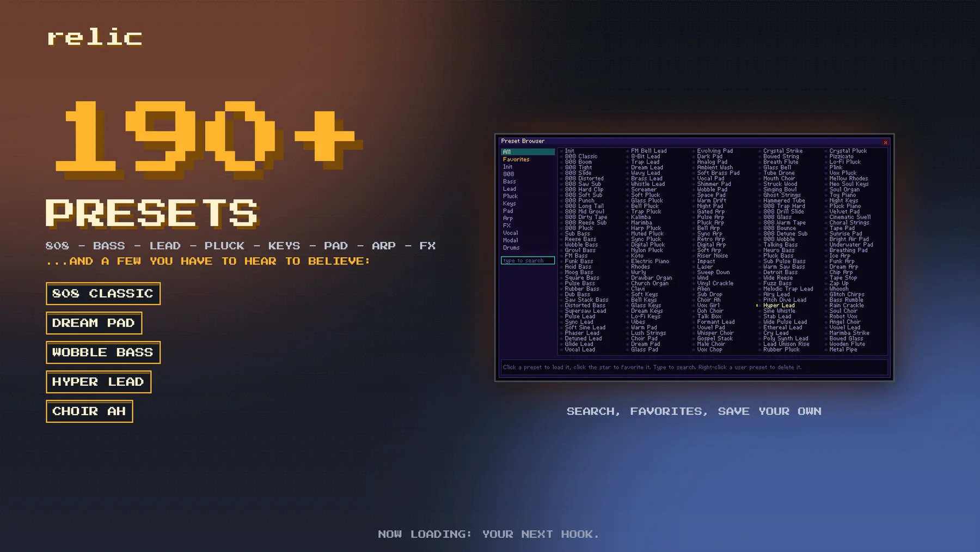The height and width of the screenshot is (552, 980).
Task: Mark Crystal Pluck as favorite with its star
Action: coord(826,151)
